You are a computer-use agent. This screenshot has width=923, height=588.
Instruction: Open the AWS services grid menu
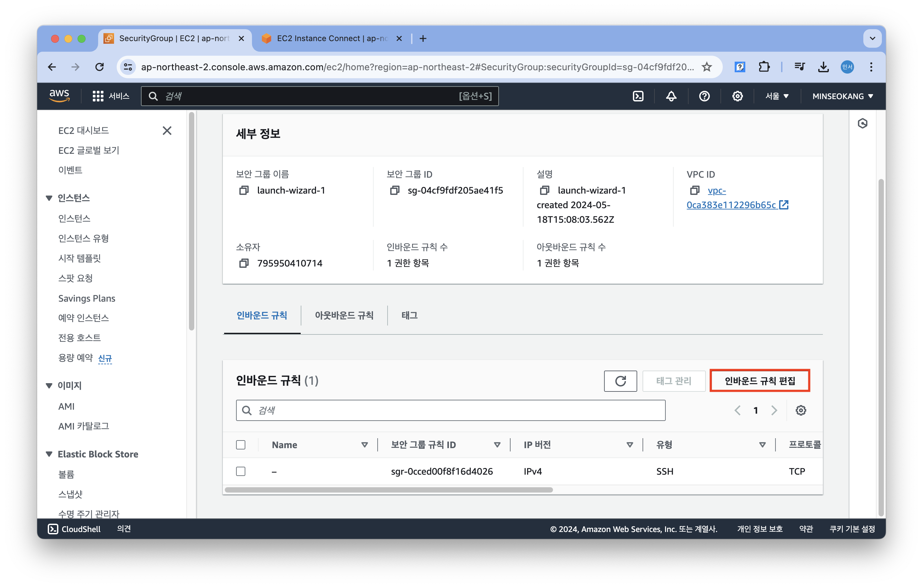point(98,96)
